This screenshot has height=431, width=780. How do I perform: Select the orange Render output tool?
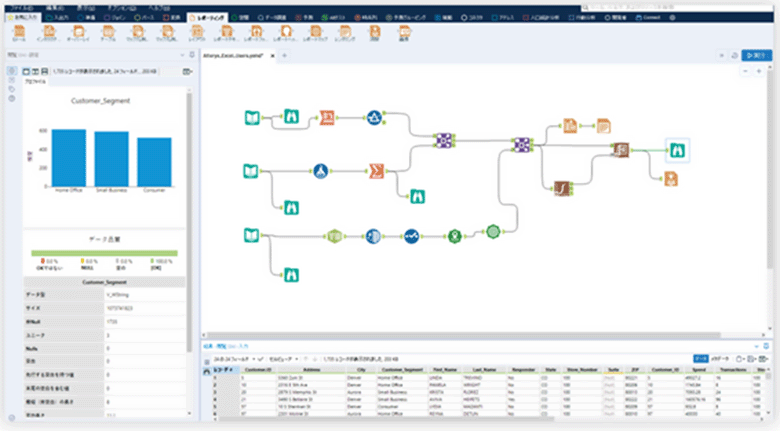[671, 178]
